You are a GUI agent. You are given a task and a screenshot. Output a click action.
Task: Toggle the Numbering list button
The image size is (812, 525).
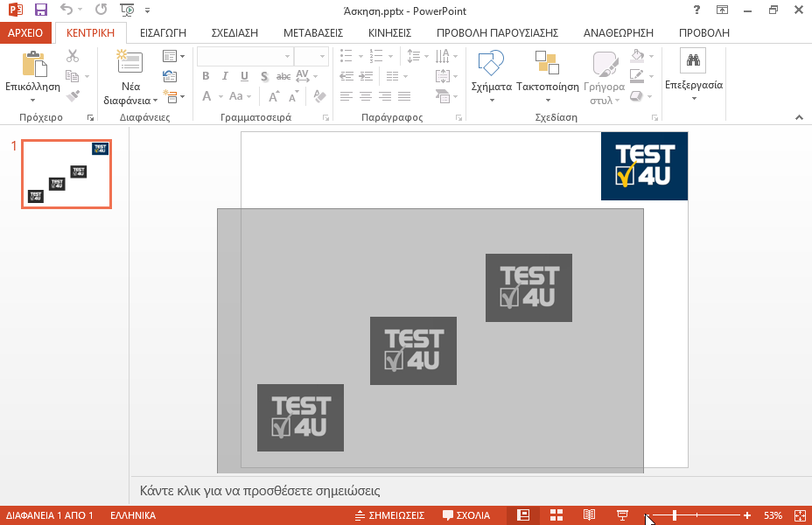coord(376,56)
